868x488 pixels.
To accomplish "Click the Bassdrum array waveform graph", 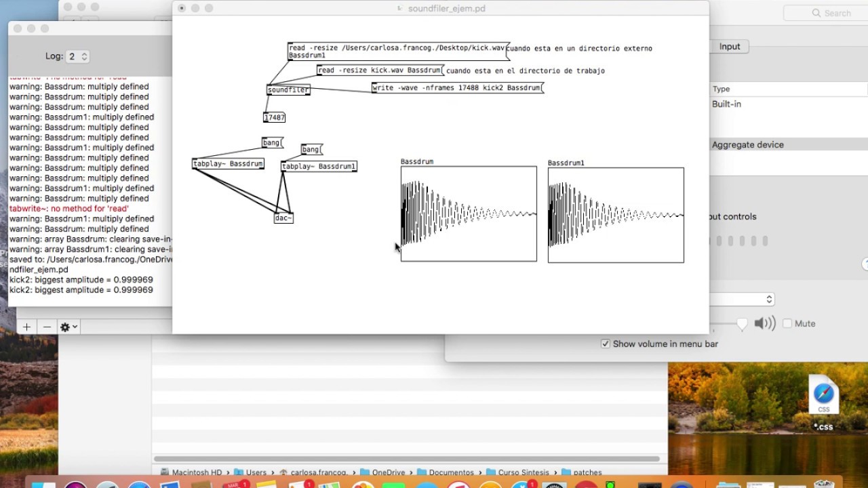I will point(469,213).
